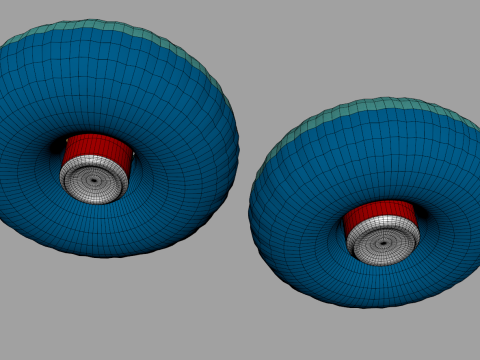The height and width of the screenshot is (360, 480).
Task: Pick the white meshed cap of left model
Action: pyautogui.click(x=94, y=180)
